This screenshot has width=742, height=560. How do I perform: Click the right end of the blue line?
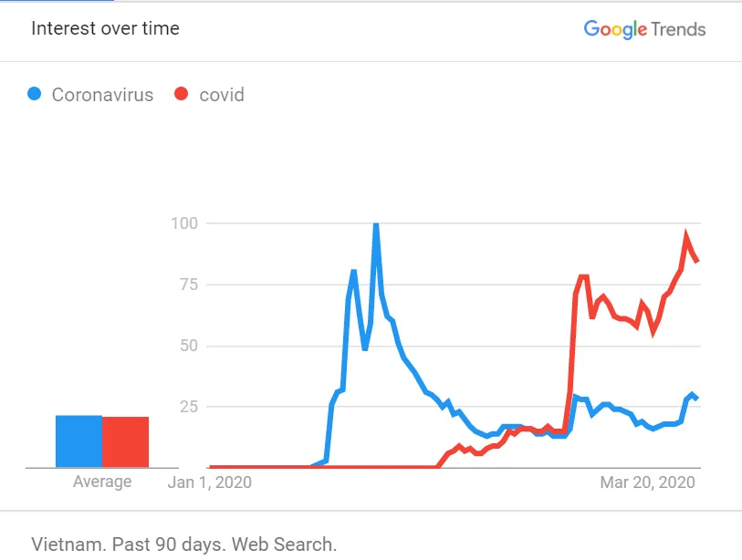698,399
